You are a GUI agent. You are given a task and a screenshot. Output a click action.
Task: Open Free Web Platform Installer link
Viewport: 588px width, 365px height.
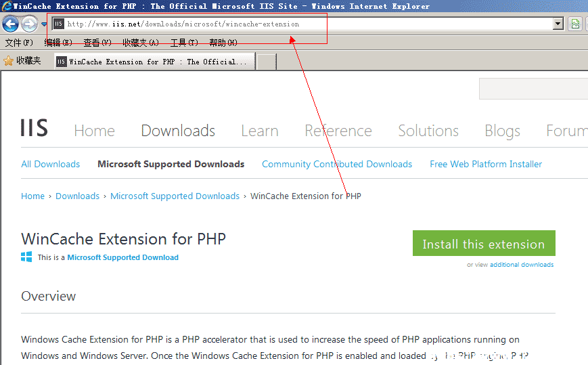[x=486, y=165]
